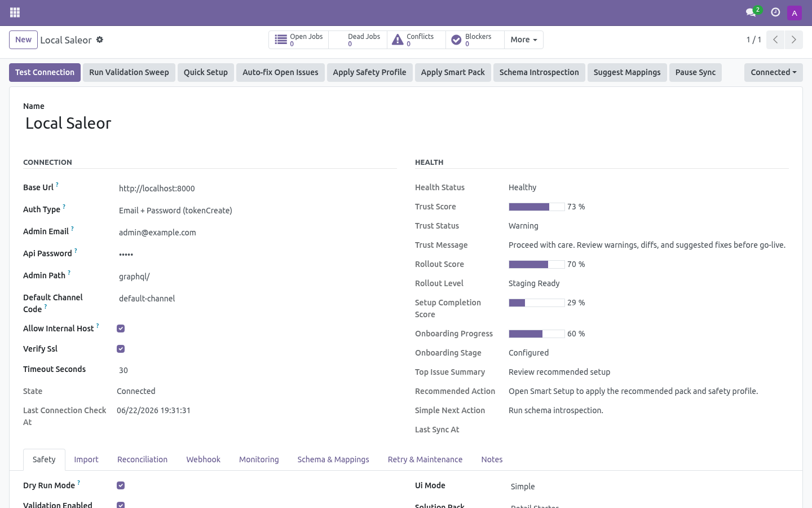Click the user avatar icon
The height and width of the screenshot is (508, 812).
click(x=795, y=12)
